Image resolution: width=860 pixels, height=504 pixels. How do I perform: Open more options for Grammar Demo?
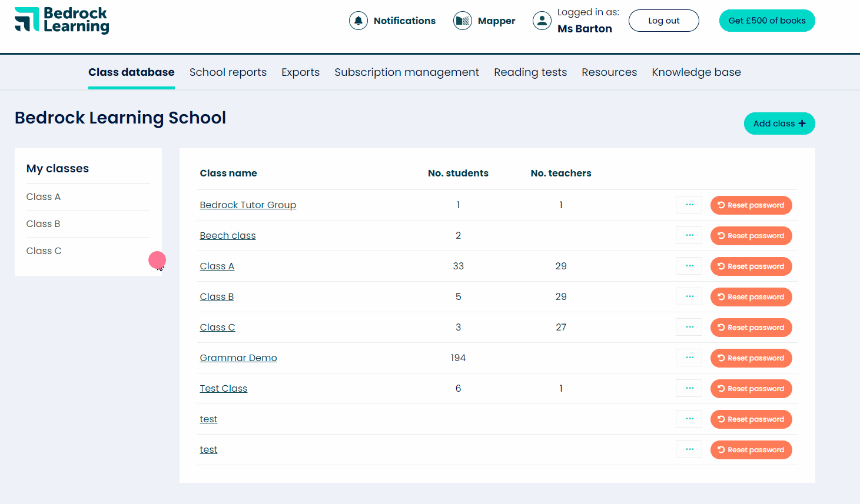pos(689,358)
